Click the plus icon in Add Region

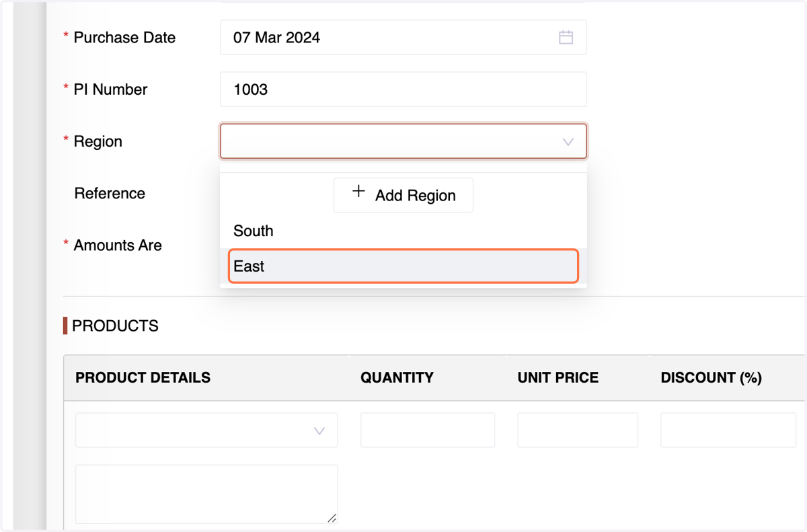[359, 192]
